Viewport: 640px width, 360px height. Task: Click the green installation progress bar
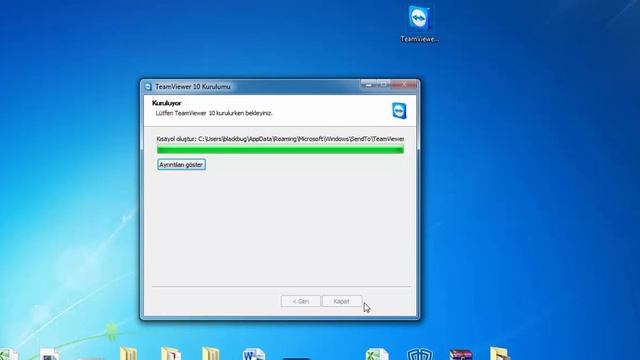pyautogui.click(x=280, y=150)
